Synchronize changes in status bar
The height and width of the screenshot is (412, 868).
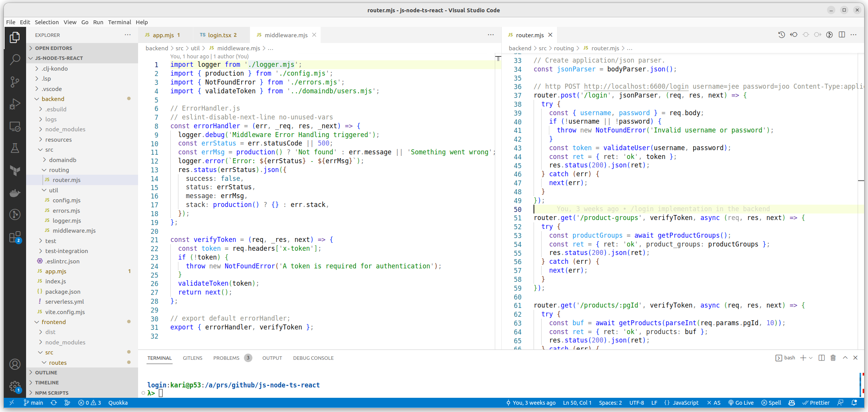point(54,403)
